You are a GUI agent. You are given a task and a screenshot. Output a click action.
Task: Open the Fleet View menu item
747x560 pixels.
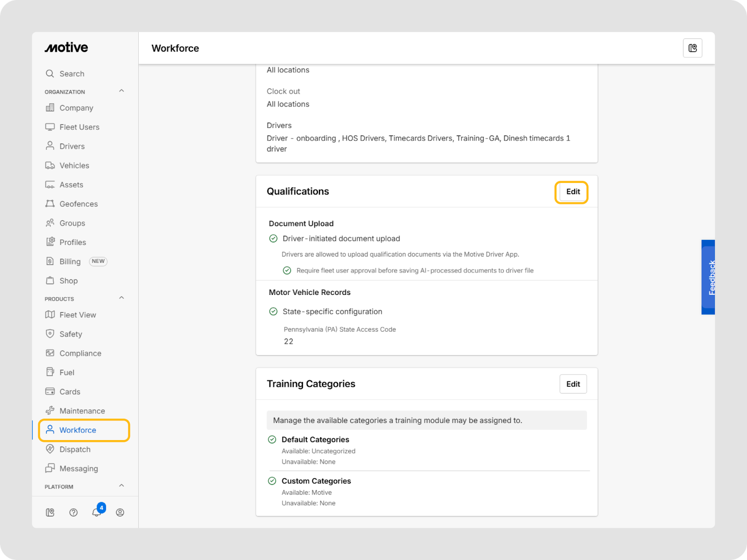[x=78, y=315]
